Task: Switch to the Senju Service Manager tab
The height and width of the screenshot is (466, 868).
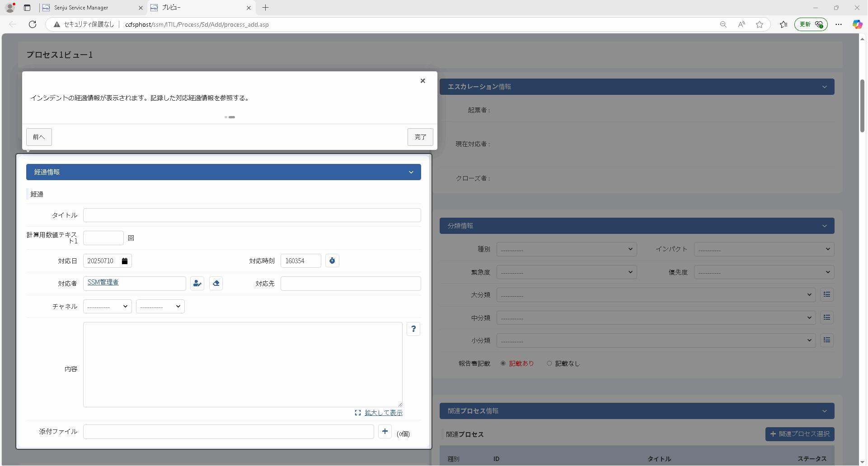Action: coord(92,8)
